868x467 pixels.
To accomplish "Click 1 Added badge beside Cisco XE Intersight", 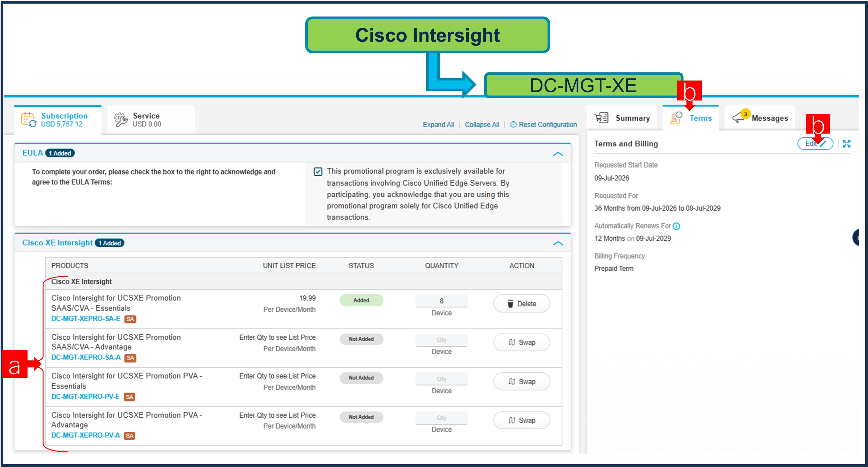I will point(110,243).
